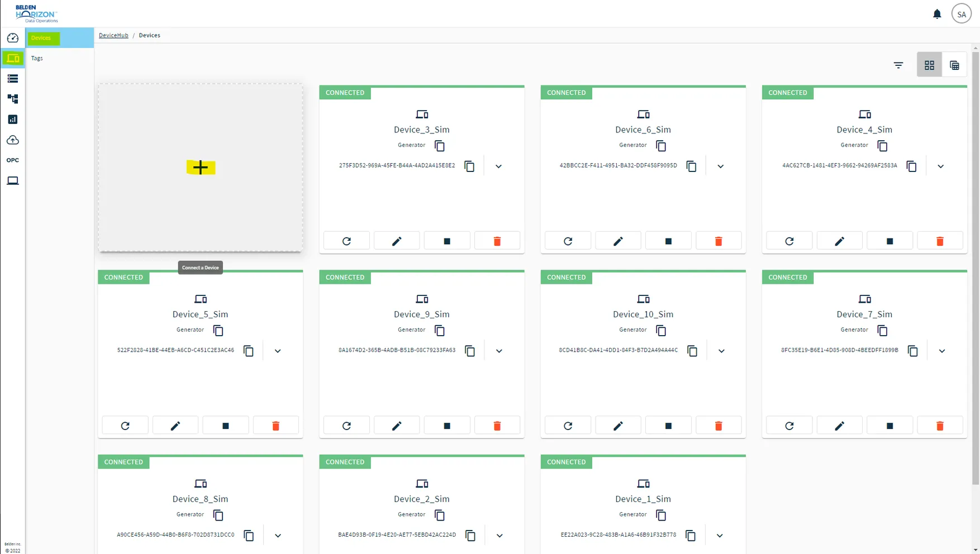This screenshot has height=554, width=980.
Task: Stop Device_3_Sim
Action: click(447, 241)
